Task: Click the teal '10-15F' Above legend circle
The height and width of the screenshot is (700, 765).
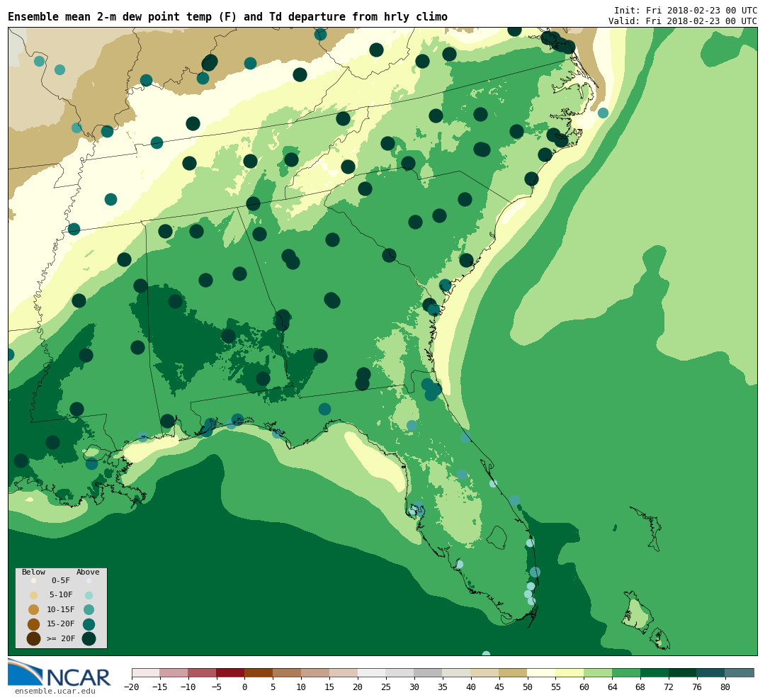Action: click(x=89, y=609)
